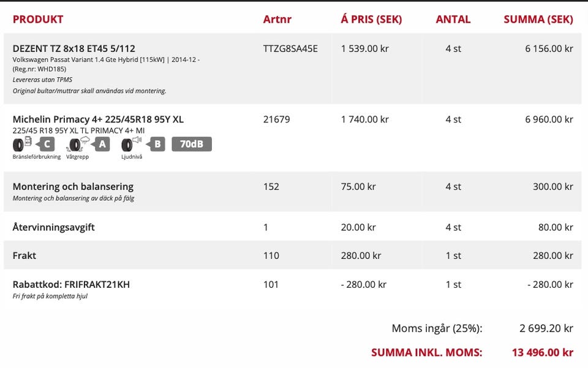
Task: Select the Montering och balansering row title
Action: (x=73, y=186)
